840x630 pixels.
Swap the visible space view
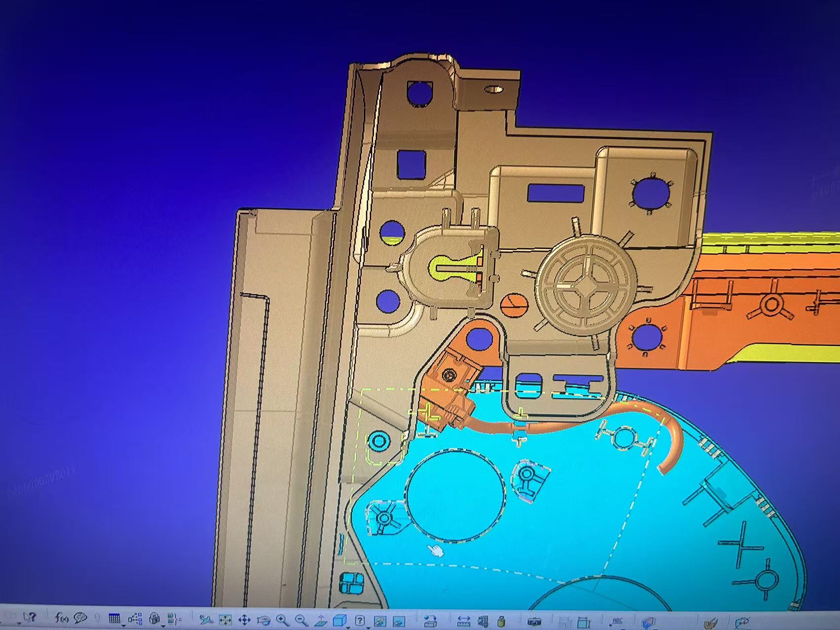pos(398,621)
